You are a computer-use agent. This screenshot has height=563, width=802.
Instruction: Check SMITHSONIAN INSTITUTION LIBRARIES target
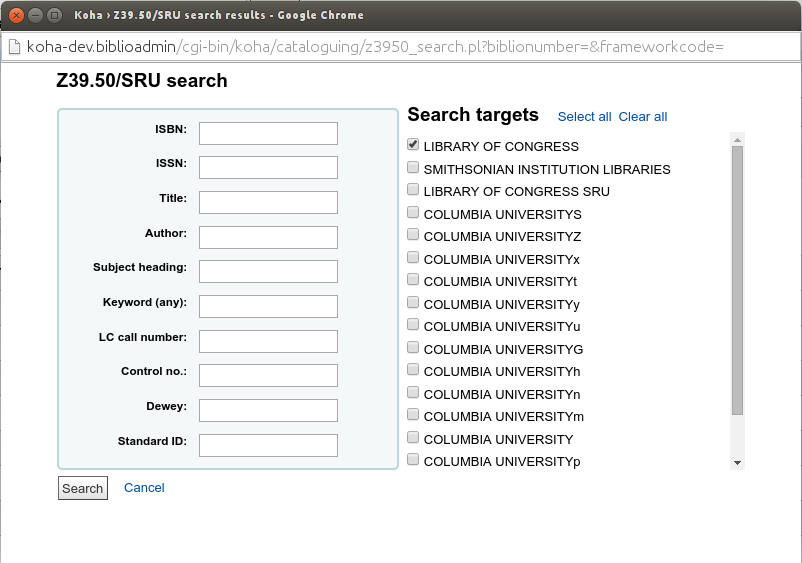point(413,168)
